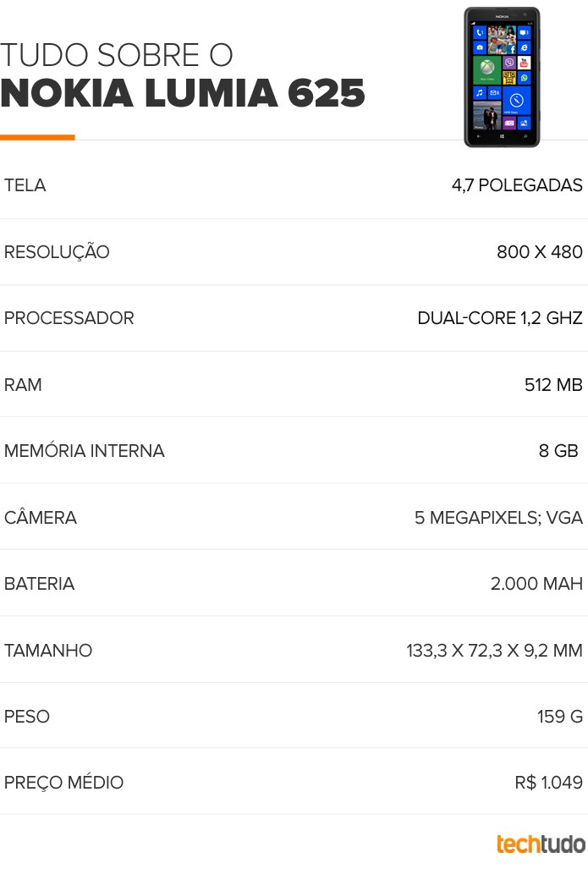Open the Internet Explorer tile

point(524,47)
